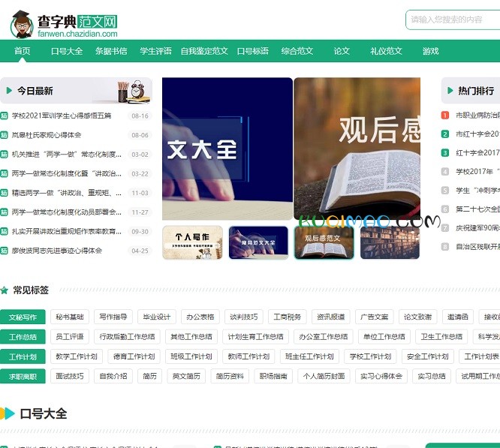Click the green badge icon beside 学校2021军训 article
This screenshot has height=448, width=500.
[x=4, y=116]
